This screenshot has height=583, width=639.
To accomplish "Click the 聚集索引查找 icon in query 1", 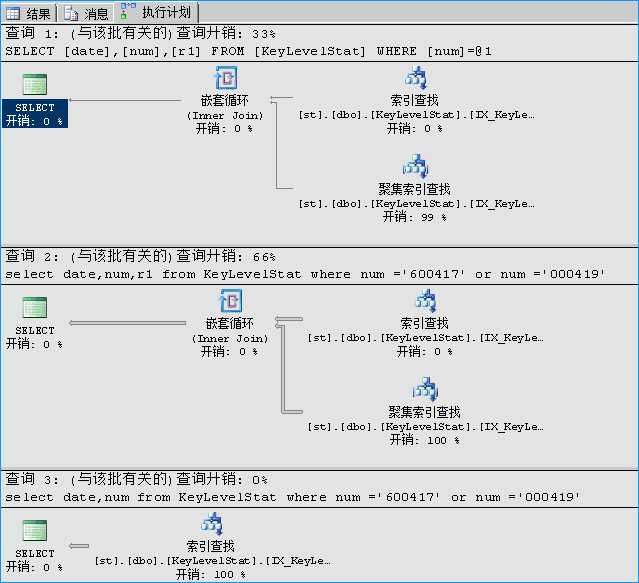I will (x=415, y=166).
